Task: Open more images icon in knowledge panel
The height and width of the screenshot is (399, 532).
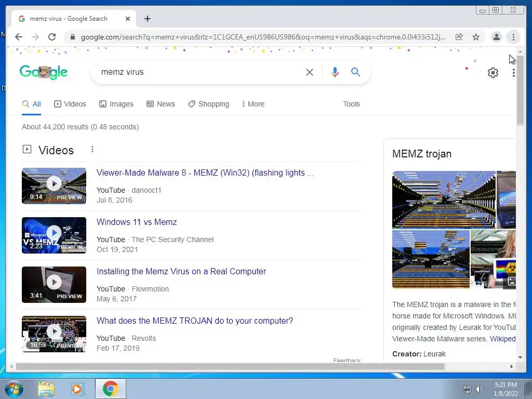Action: tap(511, 281)
